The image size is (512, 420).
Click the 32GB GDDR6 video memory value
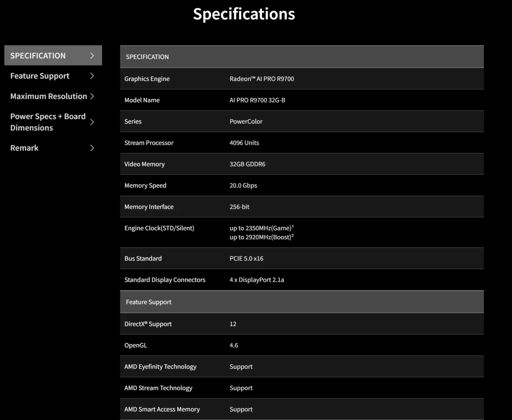pyautogui.click(x=247, y=164)
